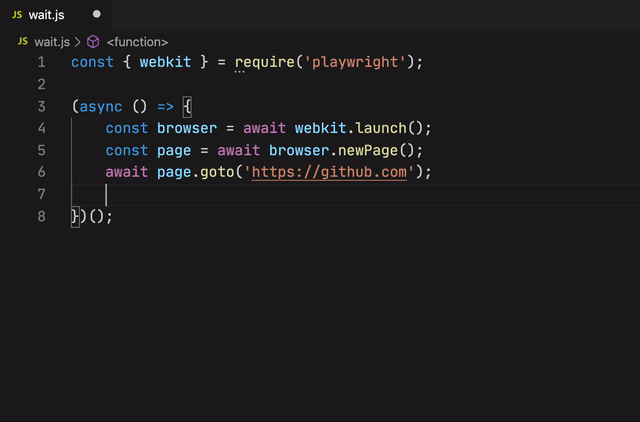
Task: Expand the breadcrumb chevron after wait.js
Action: (x=78, y=42)
